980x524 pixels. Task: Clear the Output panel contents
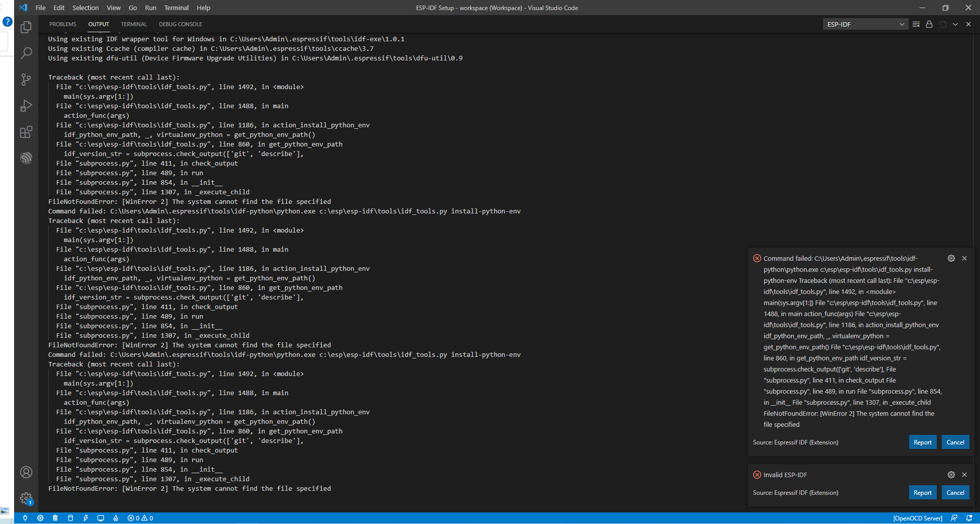tap(916, 24)
